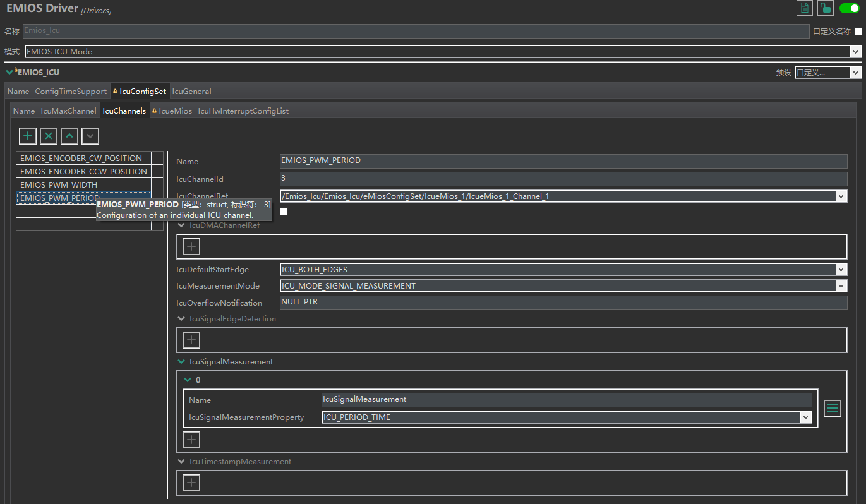Image resolution: width=866 pixels, height=504 pixels.
Task: Change IcuDefaultStartEdge from ICU_BOTH_EDGES dropdown
Action: pos(841,269)
